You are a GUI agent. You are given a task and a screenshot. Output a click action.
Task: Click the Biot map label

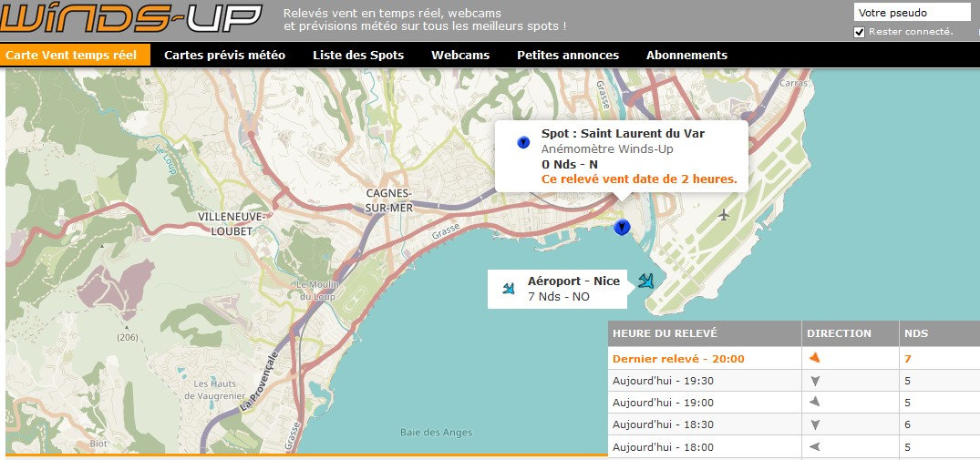pyautogui.click(x=98, y=444)
